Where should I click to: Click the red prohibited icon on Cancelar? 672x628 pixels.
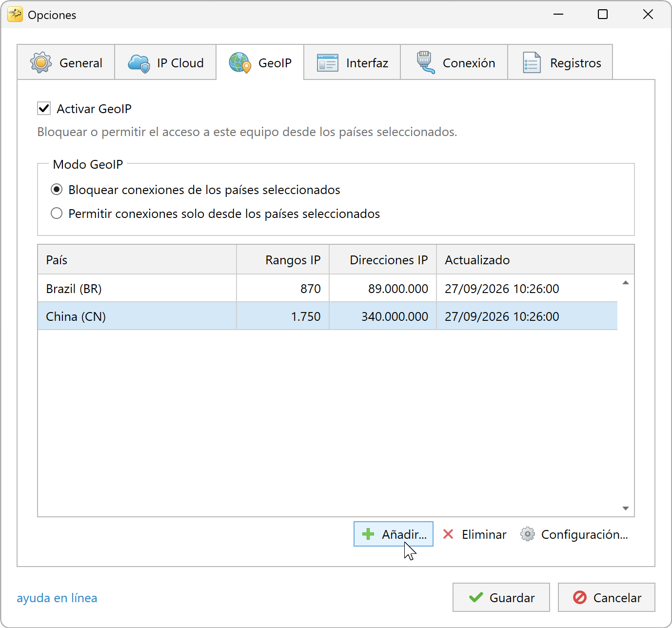pos(580,597)
